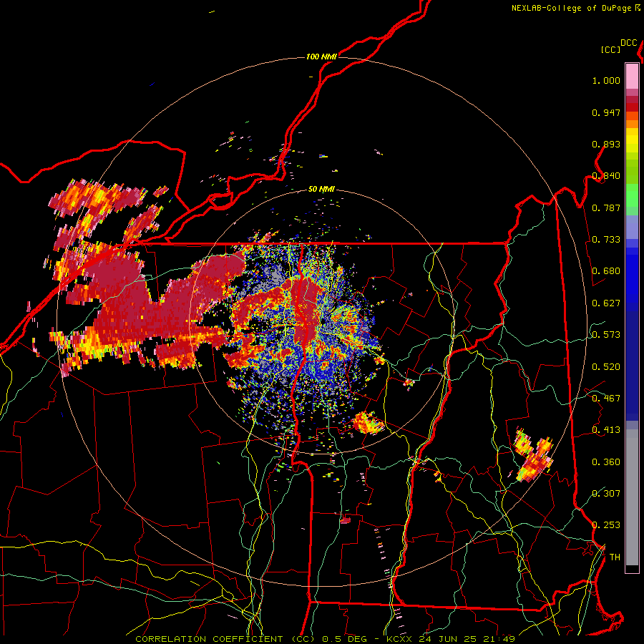644x644 pixels.
Task: Click the 0.413 legend value
Action: click(606, 430)
